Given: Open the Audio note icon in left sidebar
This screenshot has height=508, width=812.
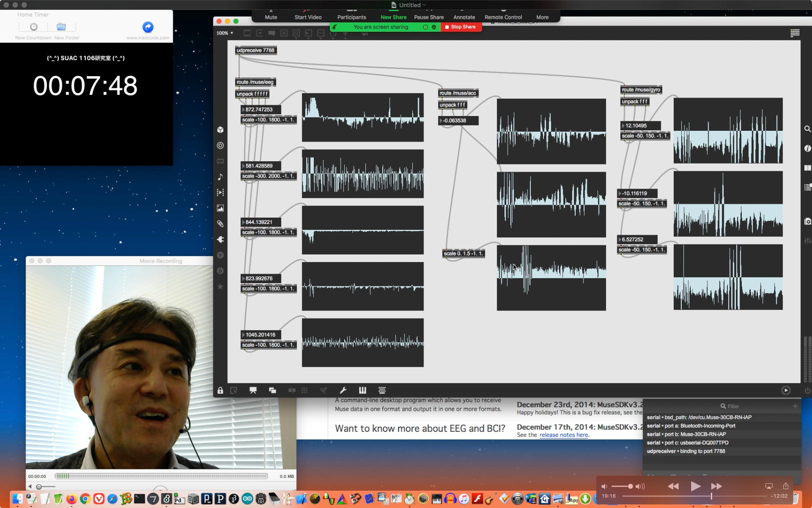Looking at the screenshot, I should click(x=220, y=177).
